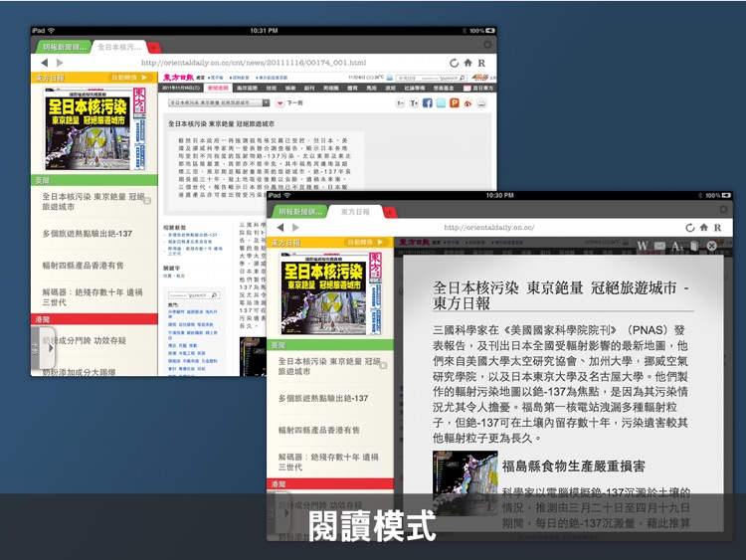Open front-page thumbnail in front window sidebar

coord(330,293)
